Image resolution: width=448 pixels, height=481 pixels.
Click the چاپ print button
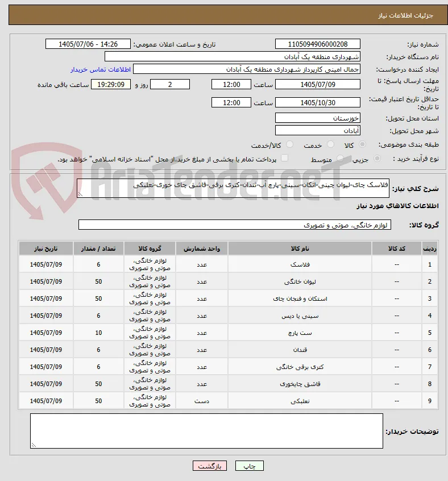click(249, 466)
